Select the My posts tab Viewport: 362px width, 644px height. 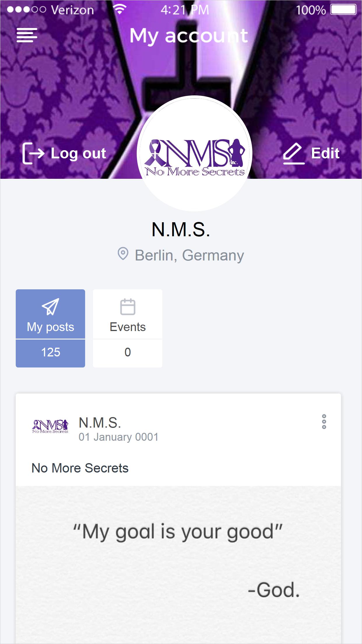(x=50, y=314)
